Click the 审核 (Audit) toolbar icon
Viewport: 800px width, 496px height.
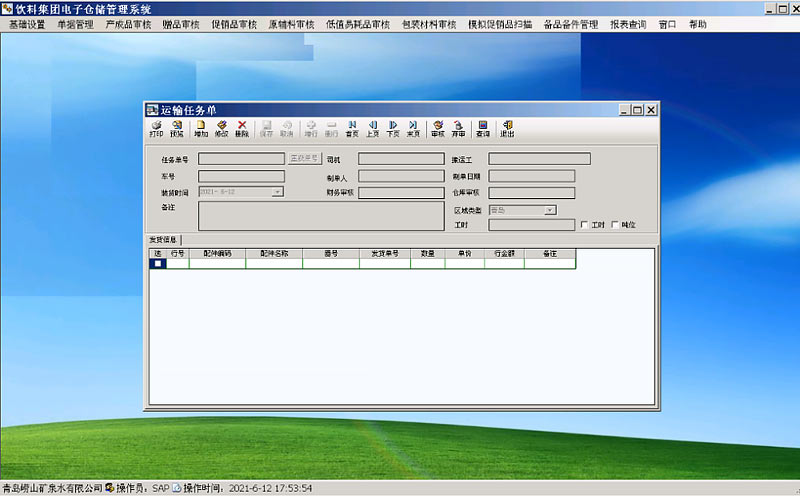coord(437,128)
